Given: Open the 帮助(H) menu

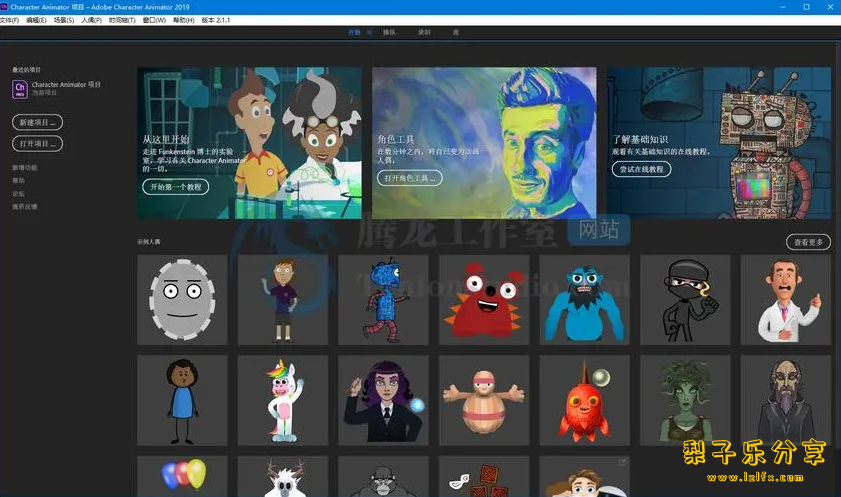Looking at the screenshot, I should [x=183, y=20].
